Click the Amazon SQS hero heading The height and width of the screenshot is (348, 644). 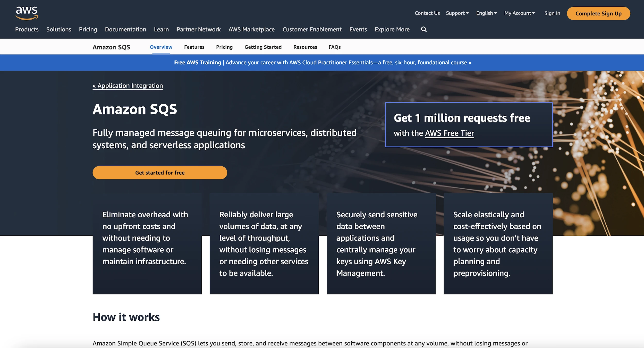pos(135,109)
